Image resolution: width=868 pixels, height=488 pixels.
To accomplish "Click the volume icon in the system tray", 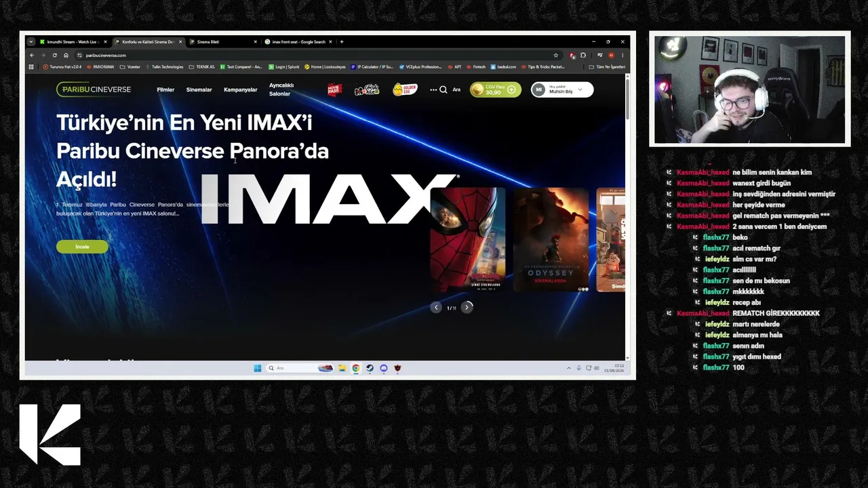I will click(597, 368).
